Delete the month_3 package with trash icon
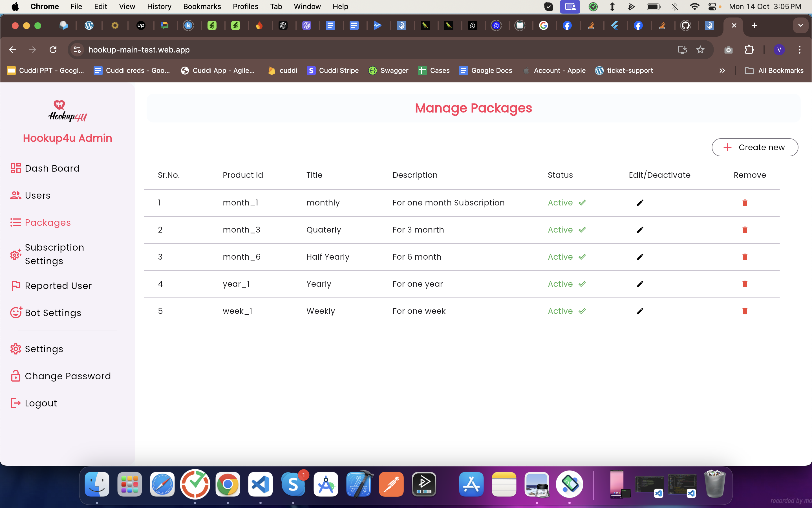 point(745,230)
